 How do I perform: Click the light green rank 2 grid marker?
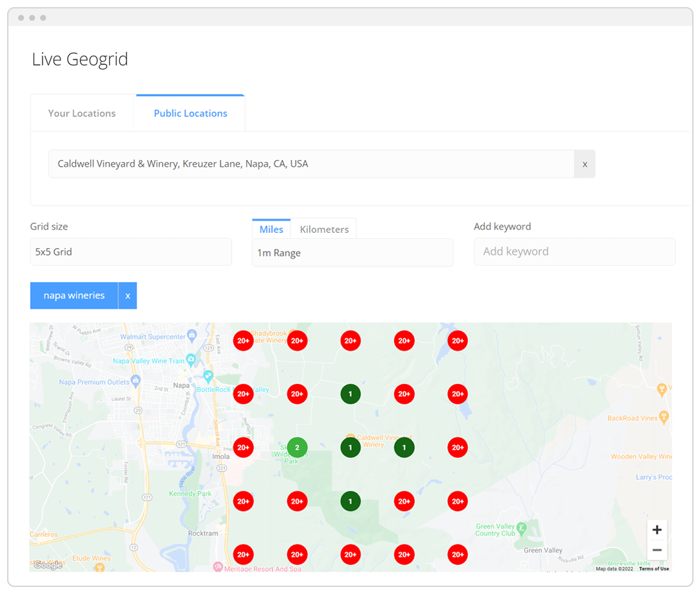click(297, 448)
